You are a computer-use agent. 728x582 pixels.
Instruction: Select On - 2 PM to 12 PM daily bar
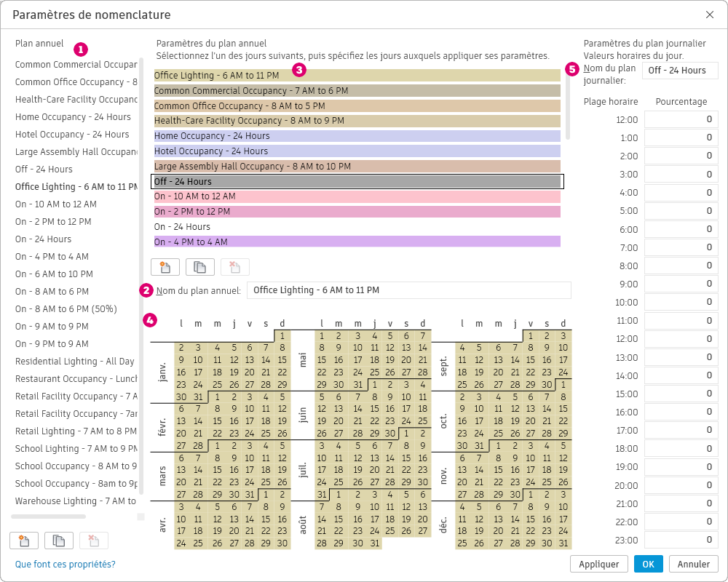357,211
